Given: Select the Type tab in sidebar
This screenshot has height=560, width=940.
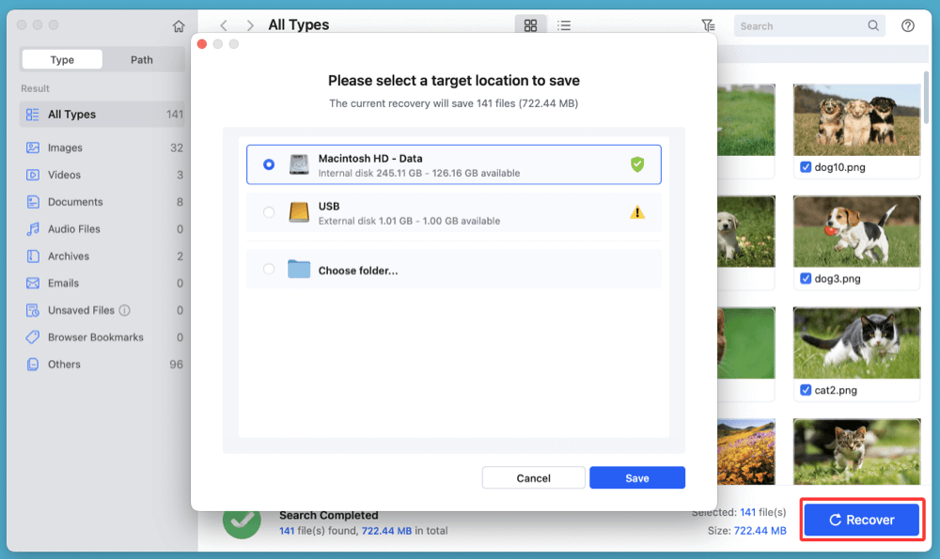Looking at the screenshot, I should click(x=61, y=58).
